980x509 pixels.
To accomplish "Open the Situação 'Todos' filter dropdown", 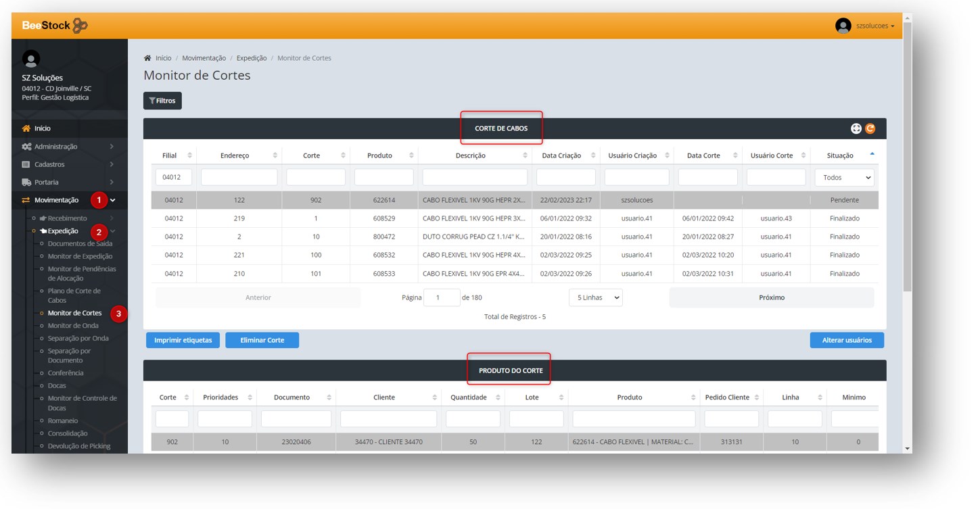I will [844, 178].
